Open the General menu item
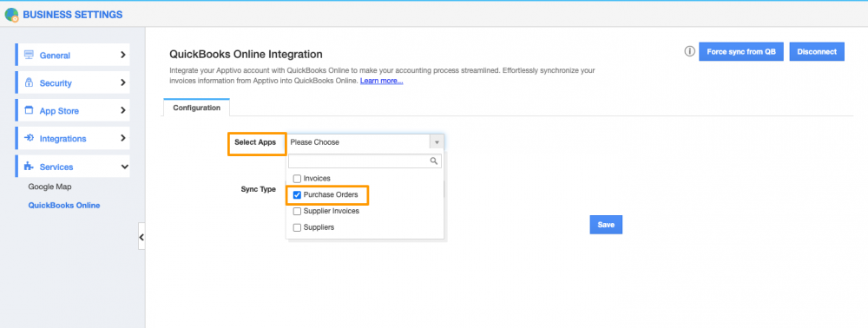The image size is (868, 328). [73, 56]
